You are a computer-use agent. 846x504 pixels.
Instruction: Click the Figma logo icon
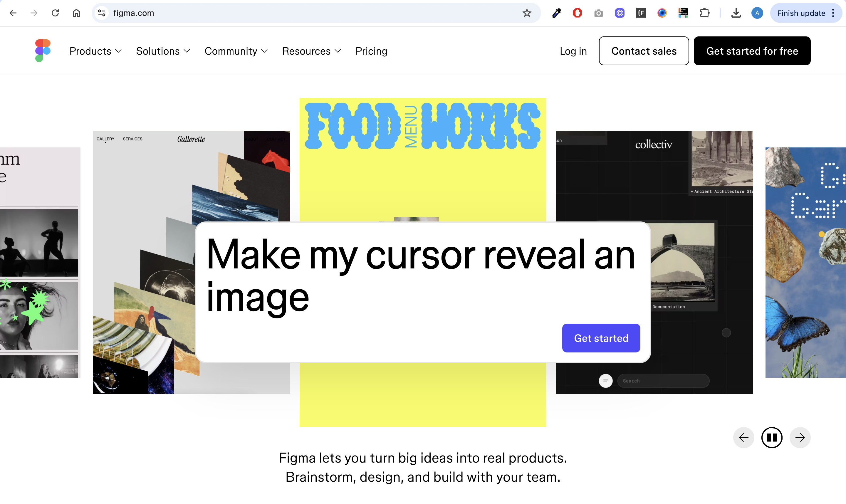click(x=43, y=51)
